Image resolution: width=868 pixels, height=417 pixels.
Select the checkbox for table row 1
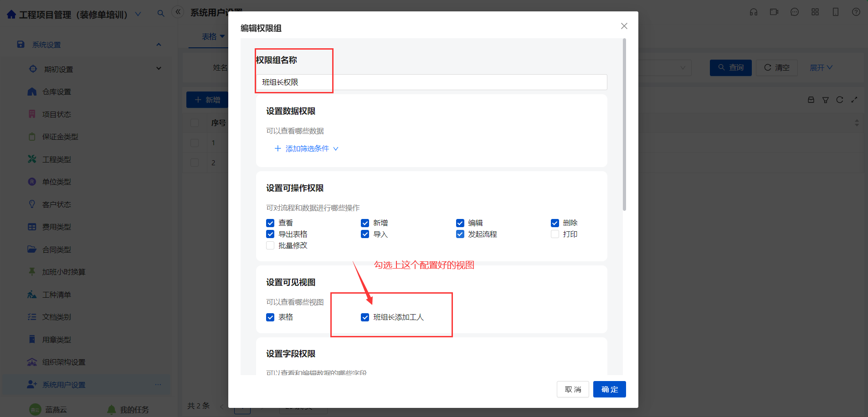coord(195,143)
